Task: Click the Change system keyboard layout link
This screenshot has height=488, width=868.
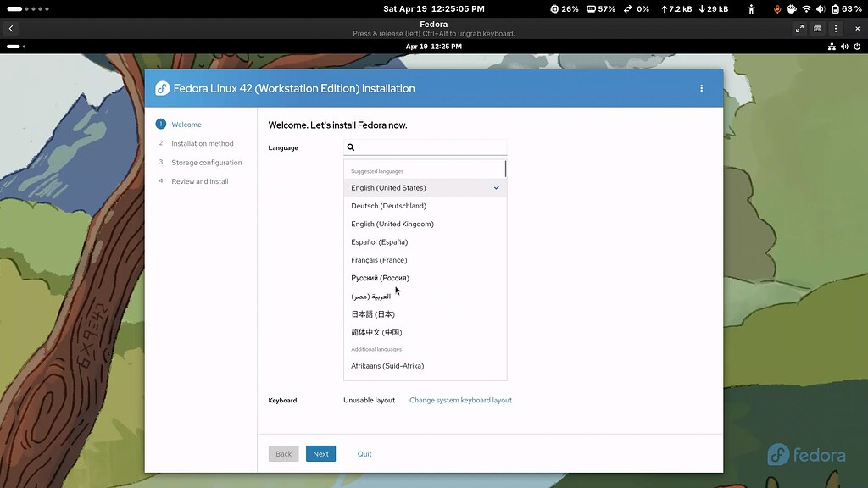Action: click(460, 400)
